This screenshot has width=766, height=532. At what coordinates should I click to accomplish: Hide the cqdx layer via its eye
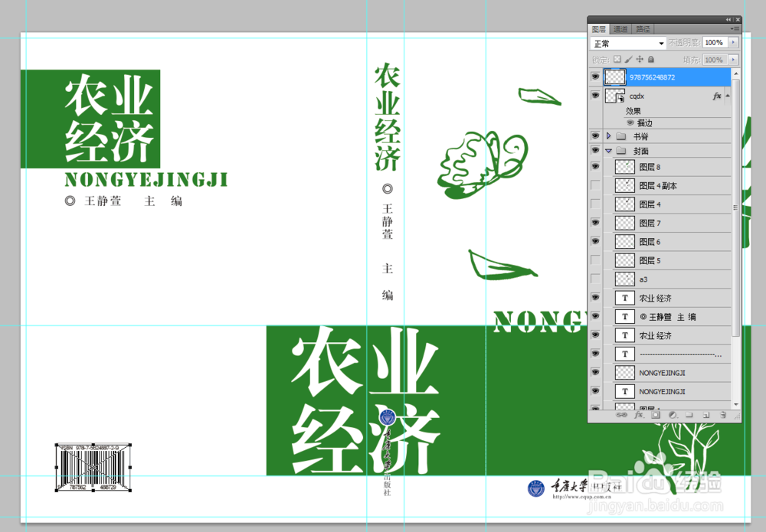pyautogui.click(x=595, y=95)
